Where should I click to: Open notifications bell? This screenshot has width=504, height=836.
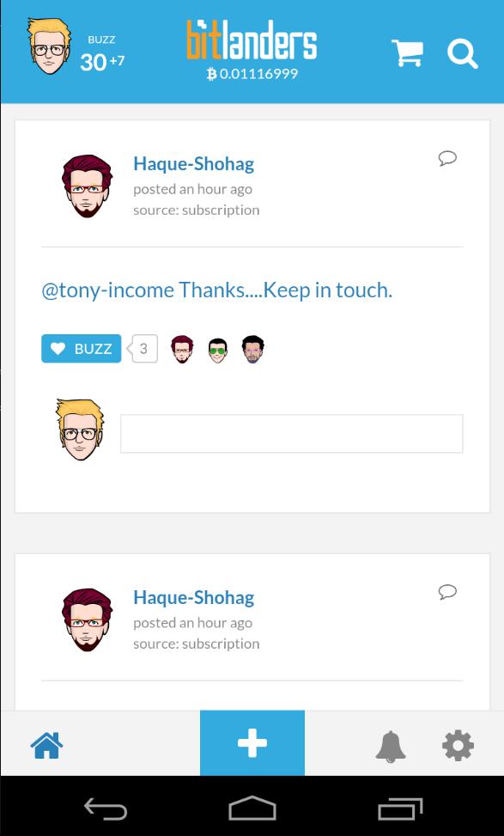391,746
